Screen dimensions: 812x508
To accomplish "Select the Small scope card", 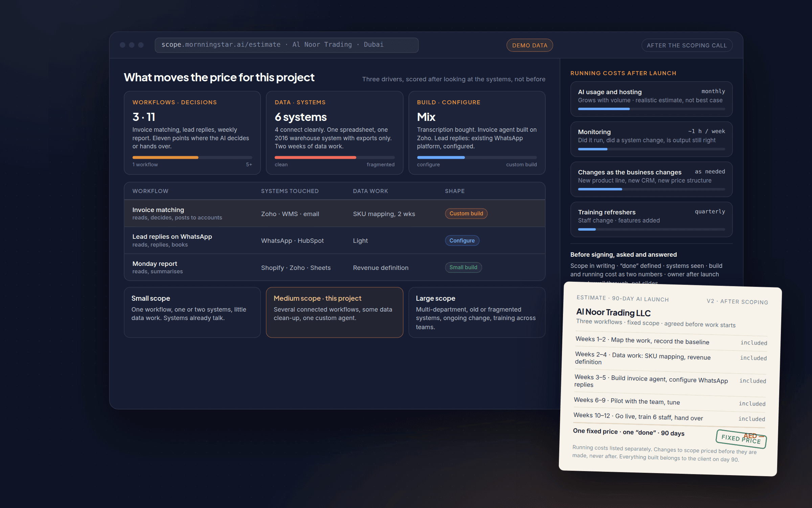I will (x=192, y=312).
